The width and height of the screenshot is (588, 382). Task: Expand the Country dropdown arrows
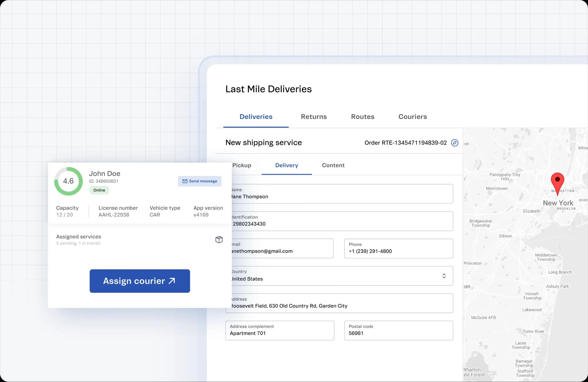(x=444, y=276)
